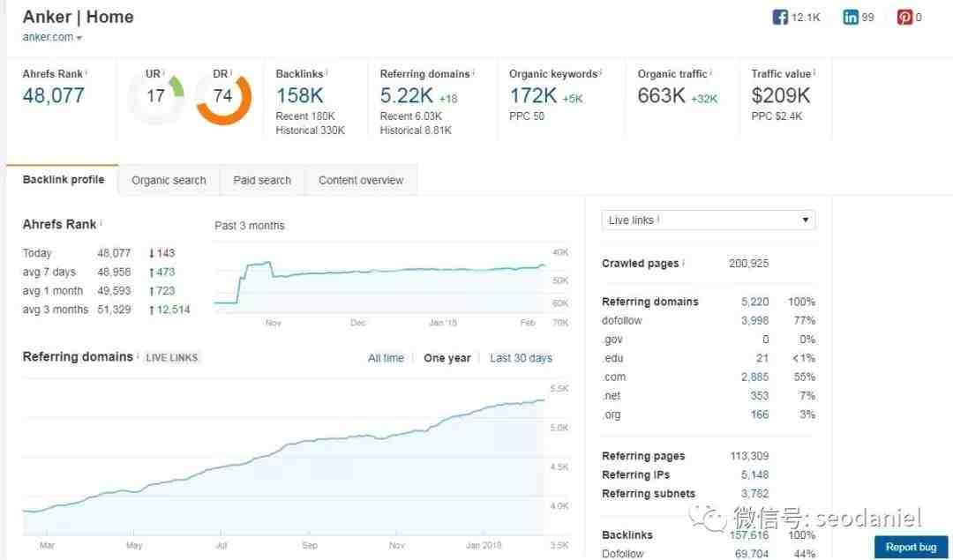
Task: Switch to Backlink profile tab
Action: [x=64, y=180]
